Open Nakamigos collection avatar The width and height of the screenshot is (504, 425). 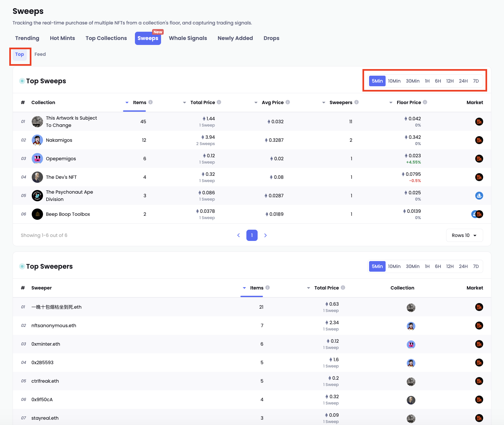(x=37, y=140)
